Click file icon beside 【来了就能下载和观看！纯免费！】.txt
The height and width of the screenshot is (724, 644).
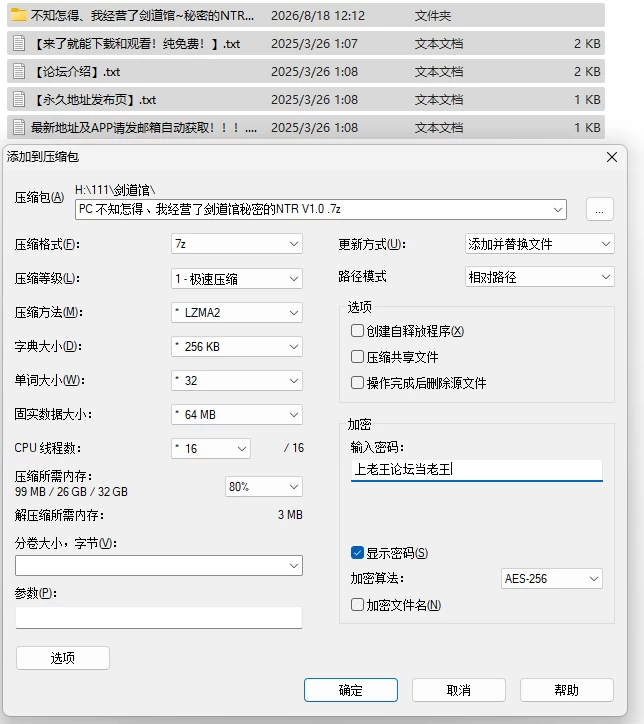(x=19, y=43)
